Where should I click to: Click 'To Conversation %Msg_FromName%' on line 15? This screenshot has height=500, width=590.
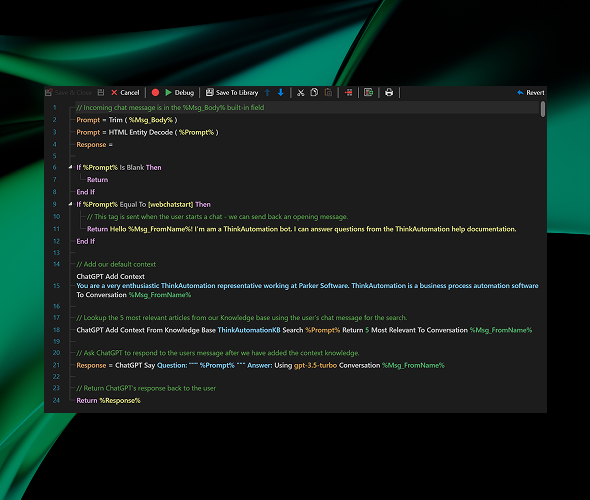[134, 295]
